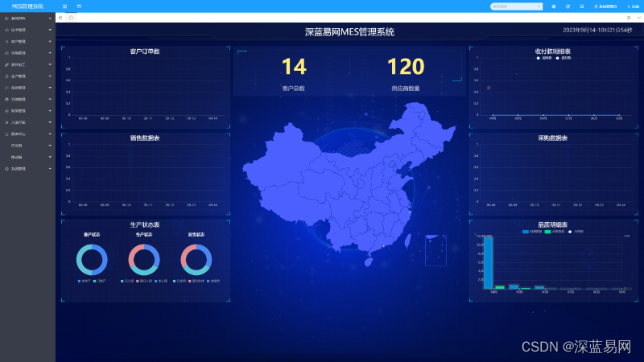Click the refresh icon in top bar
Viewport: 644px width, 362px height.
(x=568, y=6)
